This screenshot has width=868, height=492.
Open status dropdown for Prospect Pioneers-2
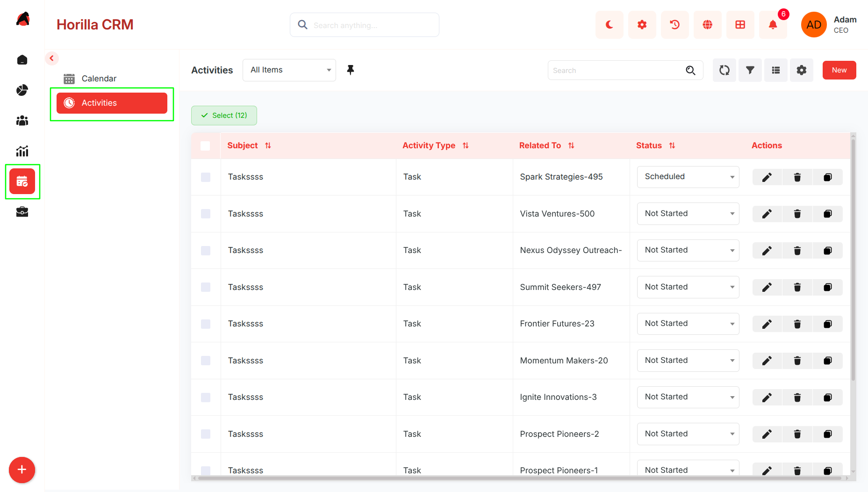click(688, 434)
